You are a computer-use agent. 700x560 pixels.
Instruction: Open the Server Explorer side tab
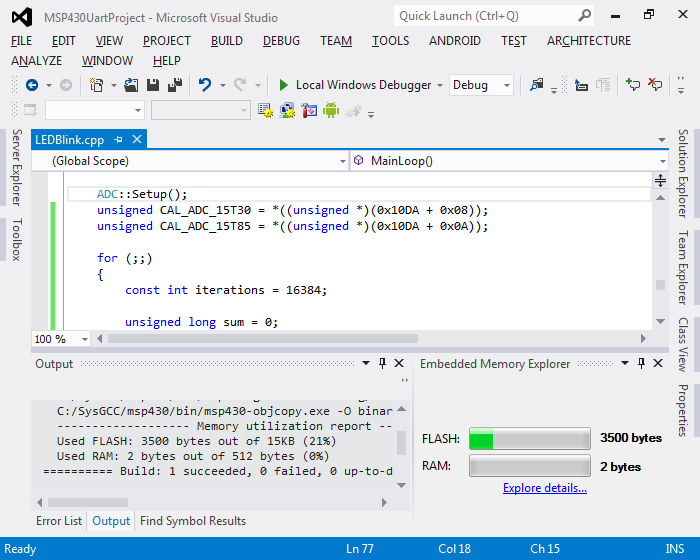(17, 167)
